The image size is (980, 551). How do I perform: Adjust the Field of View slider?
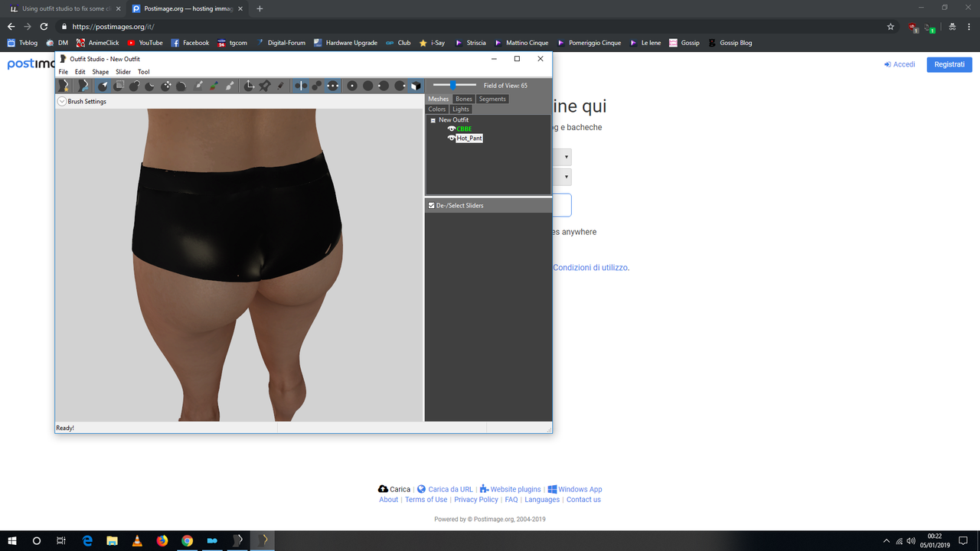click(x=454, y=85)
